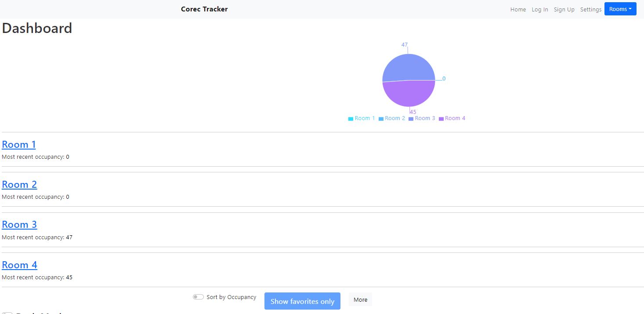Toggle the Room 4 legend entry
Screen dimensions: 644x314
click(452, 118)
